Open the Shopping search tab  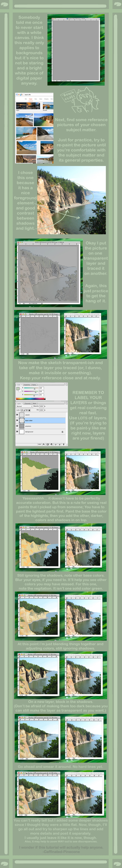pyautogui.click(x=46, y=99)
